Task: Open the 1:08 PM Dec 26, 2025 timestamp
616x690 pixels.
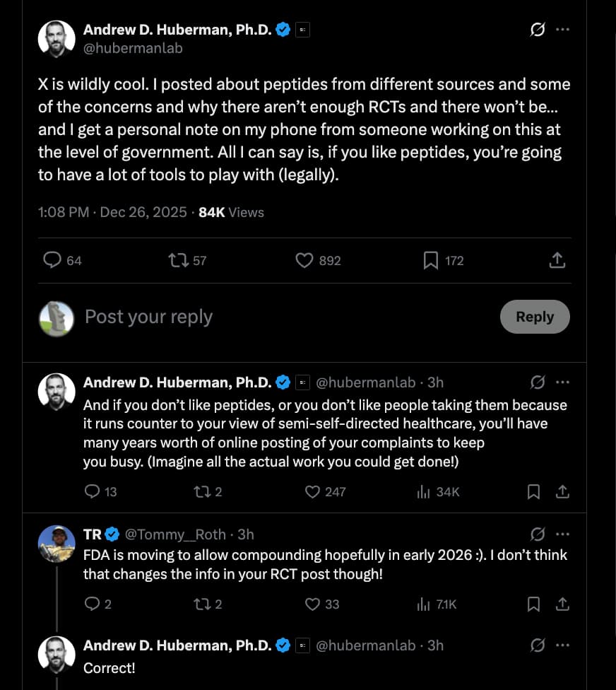Action: tap(112, 212)
